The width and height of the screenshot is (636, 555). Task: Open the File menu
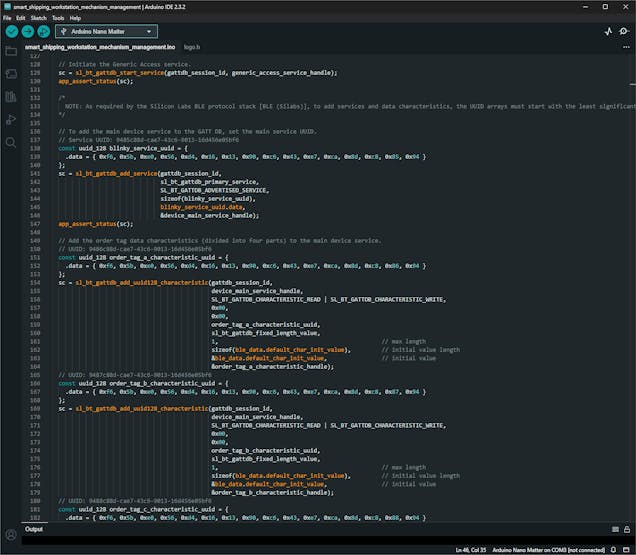(x=7, y=18)
